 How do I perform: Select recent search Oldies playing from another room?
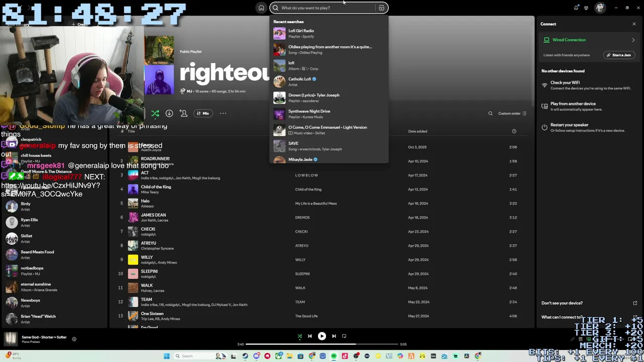329,49
